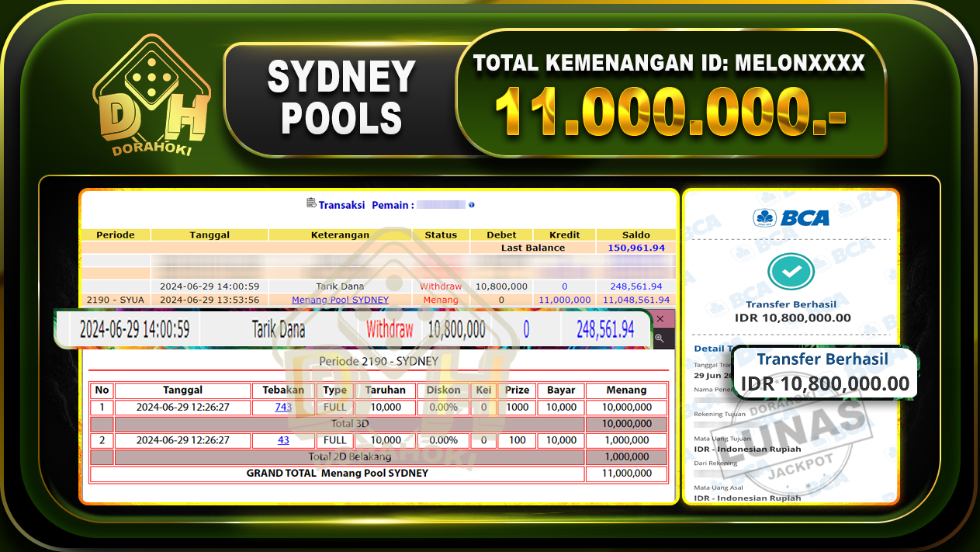Screen dimensions: 980x552
Task: Click the Transaksi clipboard icon
Action: pyautogui.click(x=312, y=205)
